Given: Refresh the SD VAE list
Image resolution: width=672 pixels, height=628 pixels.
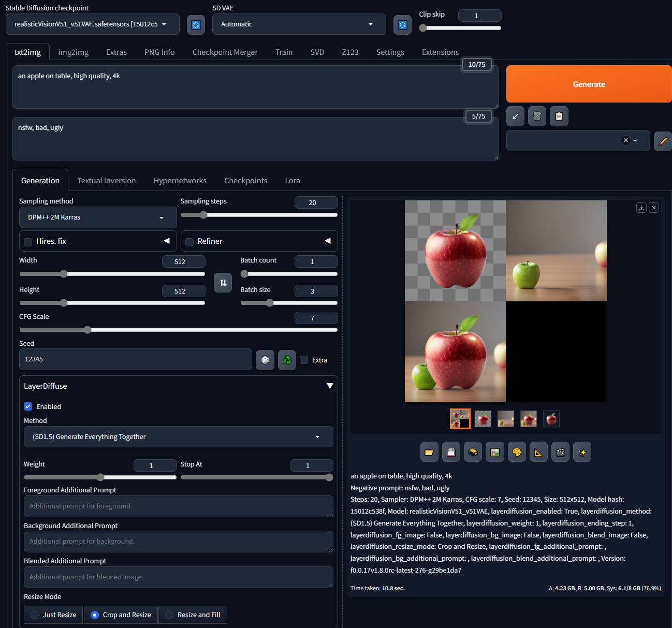Looking at the screenshot, I should coord(402,25).
